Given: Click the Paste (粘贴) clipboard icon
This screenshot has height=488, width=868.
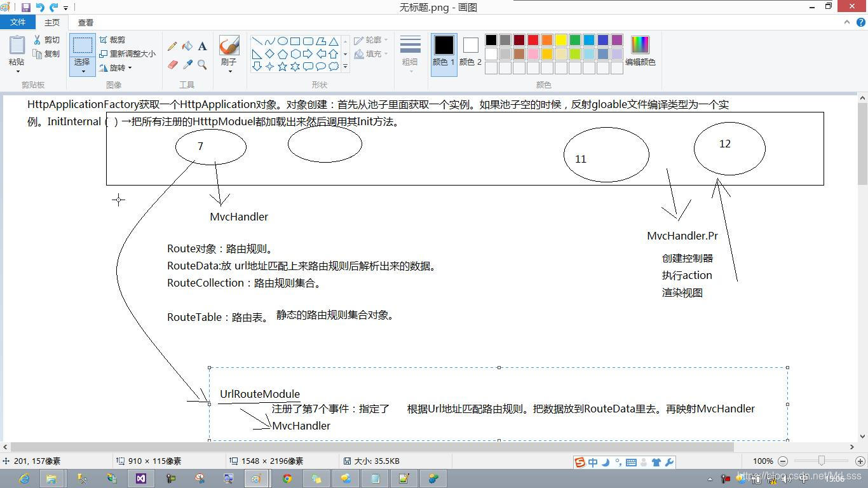Looking at the screenshot, I should click(x=17, y=46).
